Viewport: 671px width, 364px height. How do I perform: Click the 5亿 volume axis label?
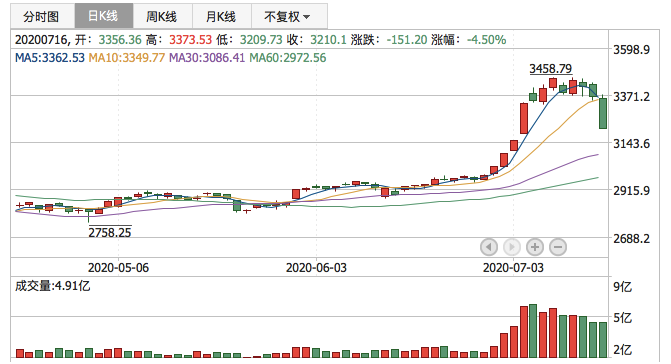(623, 318)
